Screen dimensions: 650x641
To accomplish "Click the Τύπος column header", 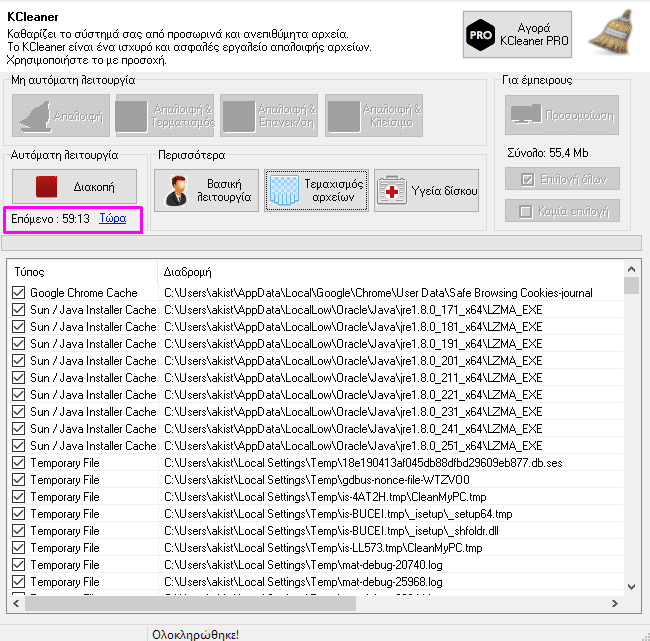I will pyautogui.click(x=82, y=272).
